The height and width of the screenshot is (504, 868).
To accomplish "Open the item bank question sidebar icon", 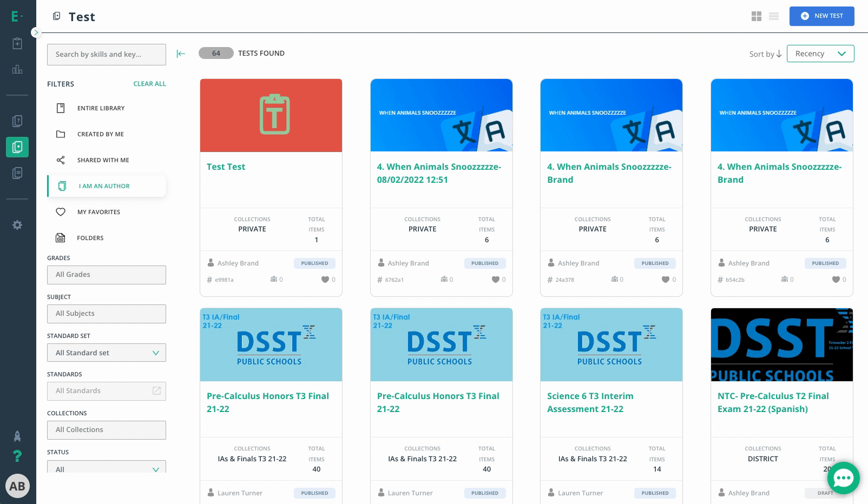I will (x=17, y=121).
